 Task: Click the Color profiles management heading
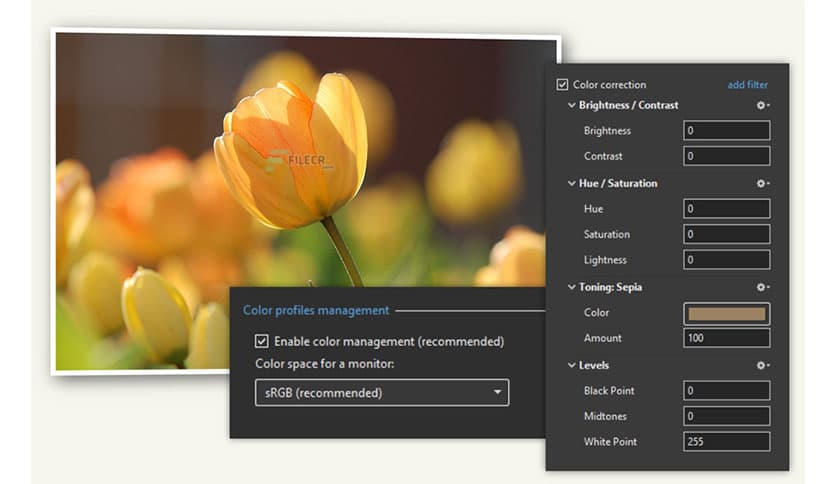[316, 310]
